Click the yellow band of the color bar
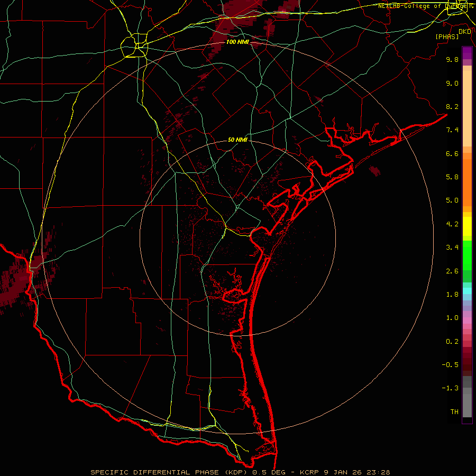This screenshot has height=476, width=476. 467,226
